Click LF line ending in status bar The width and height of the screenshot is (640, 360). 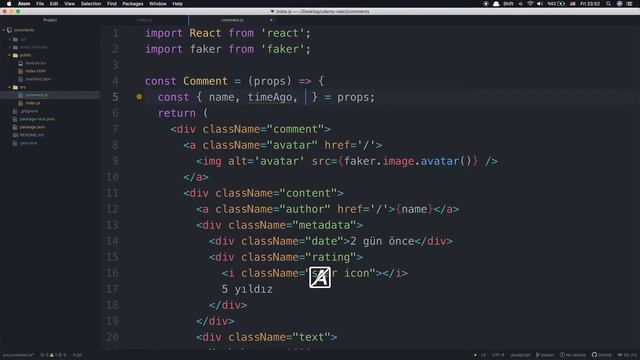pos(483,355)
